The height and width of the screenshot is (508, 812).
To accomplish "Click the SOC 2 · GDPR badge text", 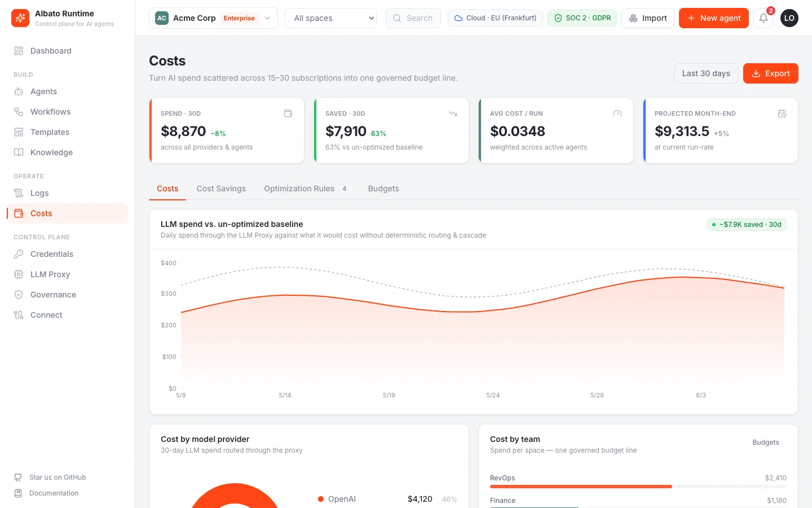I will pos(588,18).
